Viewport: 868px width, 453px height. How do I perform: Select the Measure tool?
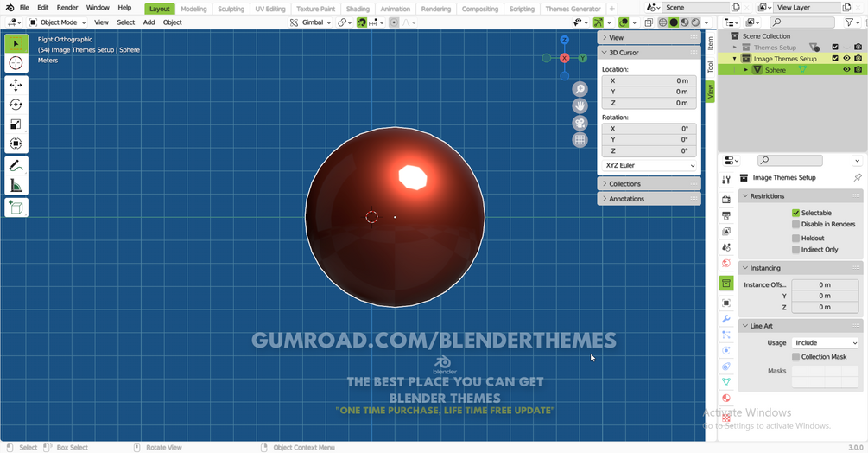pyautogui.click(x=16, y=186)
